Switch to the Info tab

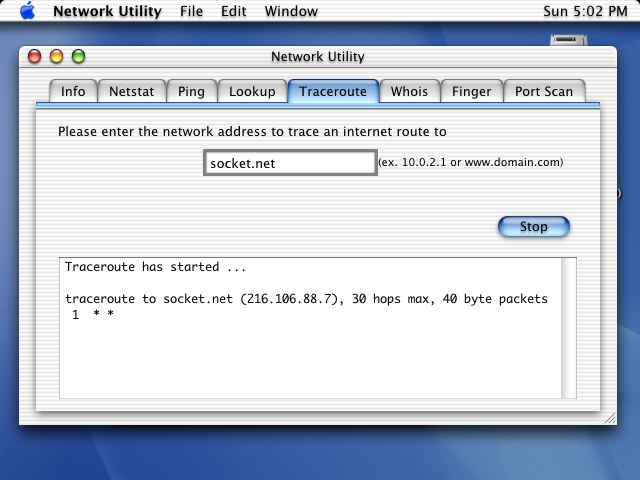pos(73,91)
